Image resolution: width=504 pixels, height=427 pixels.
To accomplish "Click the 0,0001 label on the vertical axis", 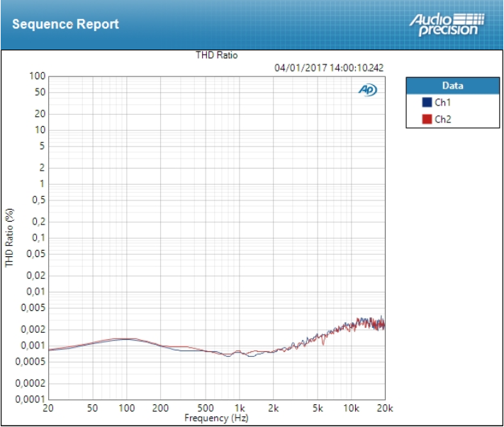I will (31, 399).
